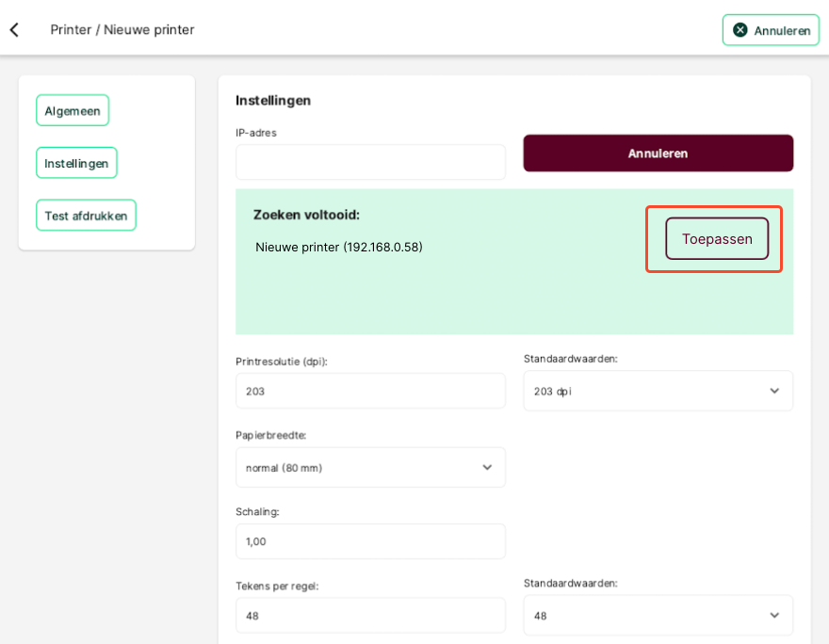Click the chevron in the 203 dpi selector

774,391
